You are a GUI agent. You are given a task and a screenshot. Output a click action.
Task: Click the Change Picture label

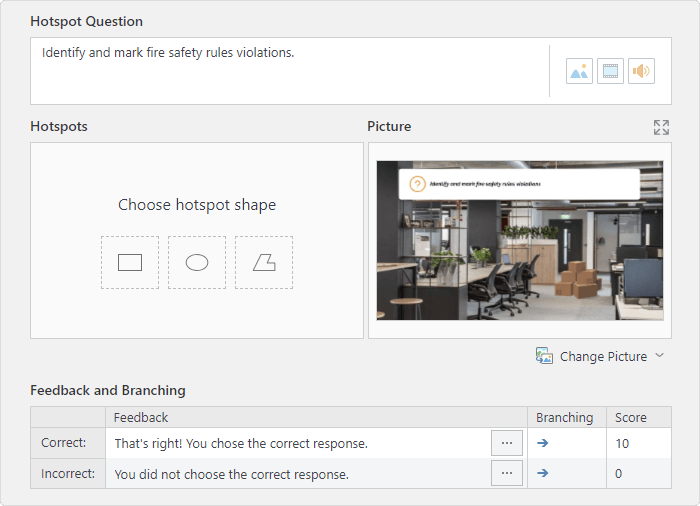(603, 356)
